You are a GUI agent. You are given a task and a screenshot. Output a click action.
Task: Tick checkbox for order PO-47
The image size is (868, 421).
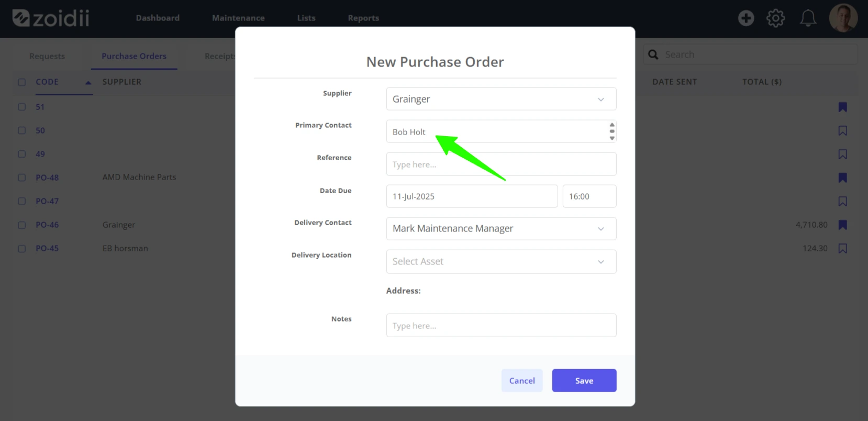point(21,201)
